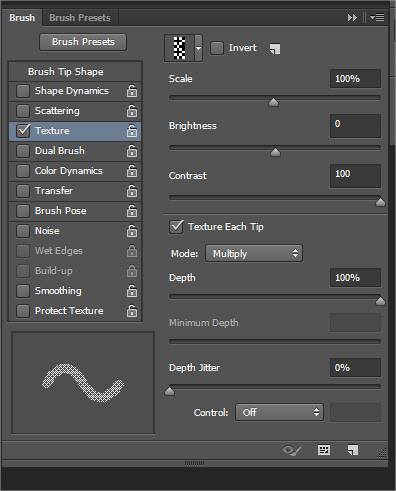This screenshot has width=396, height=491.
Task: Enable the Noise checkbox
Action: click(23, 231)
